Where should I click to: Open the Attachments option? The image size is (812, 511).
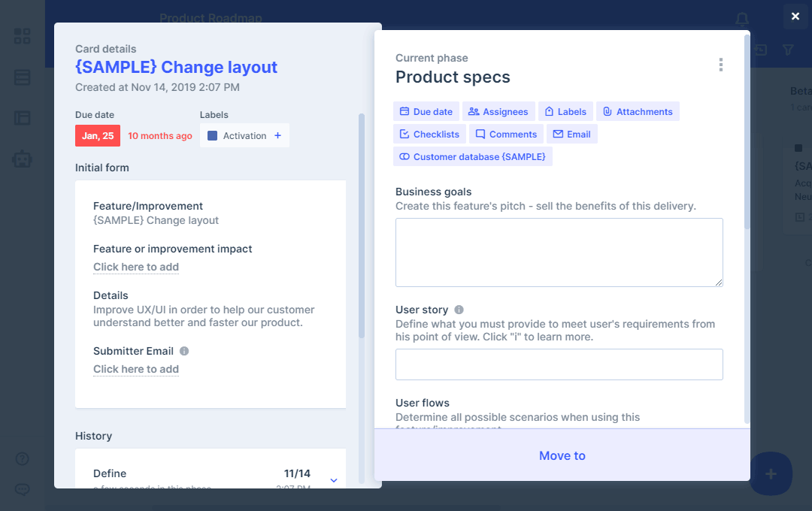tap(638, 112)
